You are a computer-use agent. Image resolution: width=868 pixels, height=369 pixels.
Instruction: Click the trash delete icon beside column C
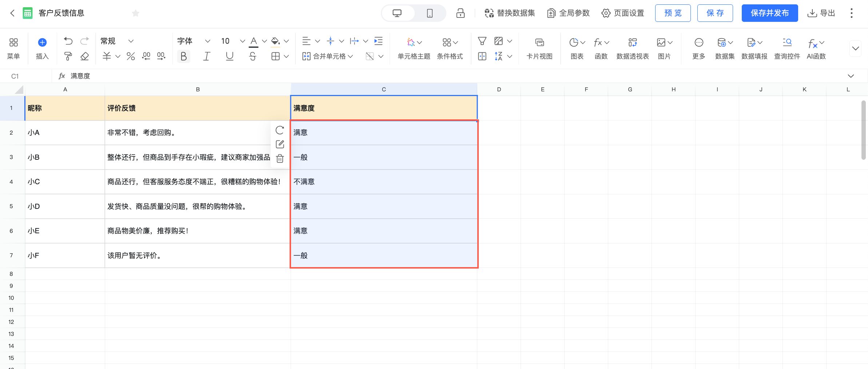[x=280, y=158]
